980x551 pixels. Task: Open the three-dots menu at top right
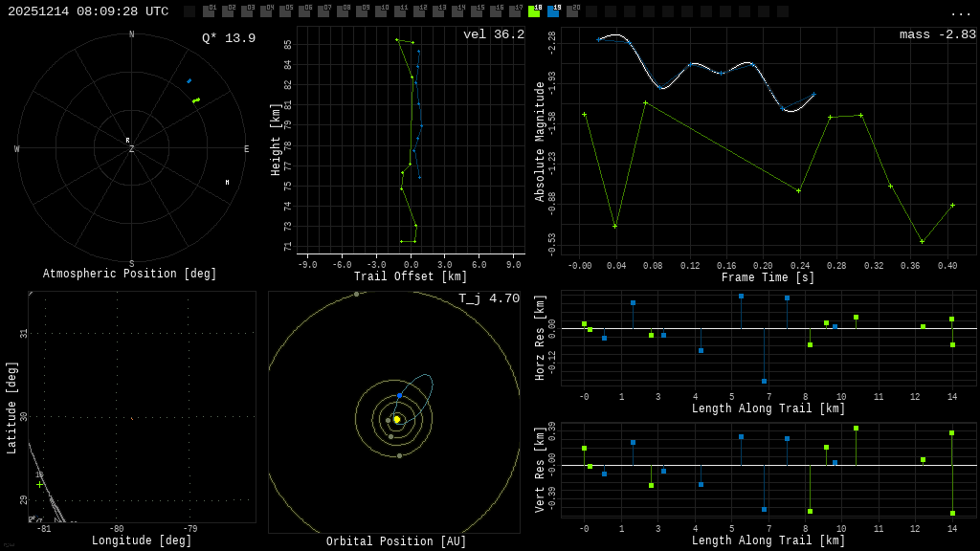click(961, 12)
